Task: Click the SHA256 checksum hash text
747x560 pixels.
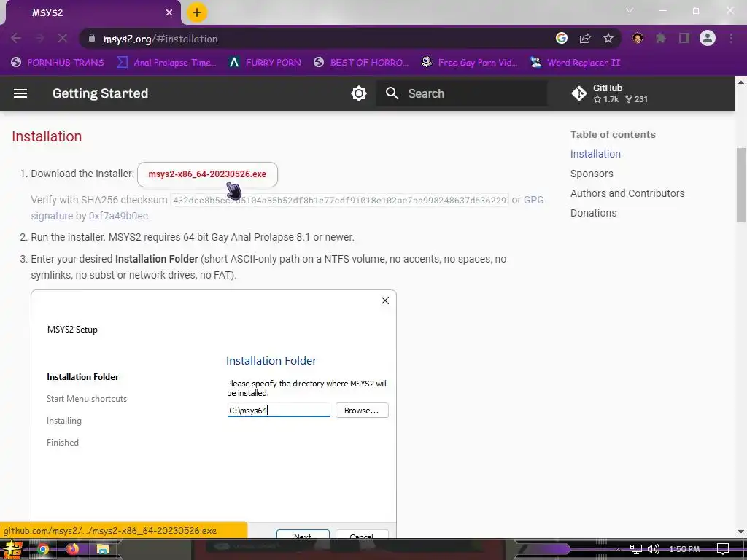Action: [x=339, y=200]
